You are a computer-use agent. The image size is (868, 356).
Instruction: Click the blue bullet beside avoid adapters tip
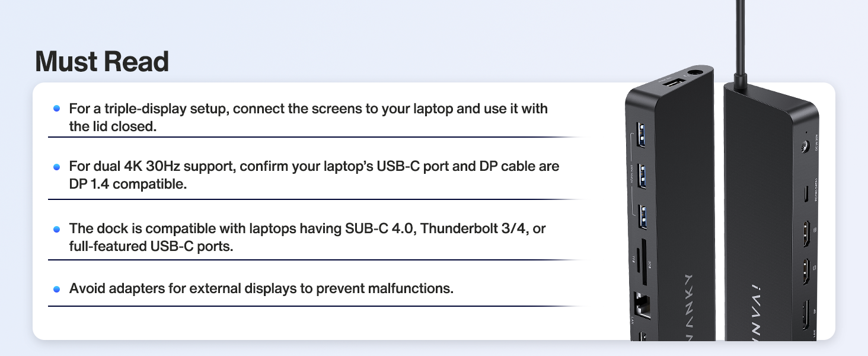(x=57, y=289)
